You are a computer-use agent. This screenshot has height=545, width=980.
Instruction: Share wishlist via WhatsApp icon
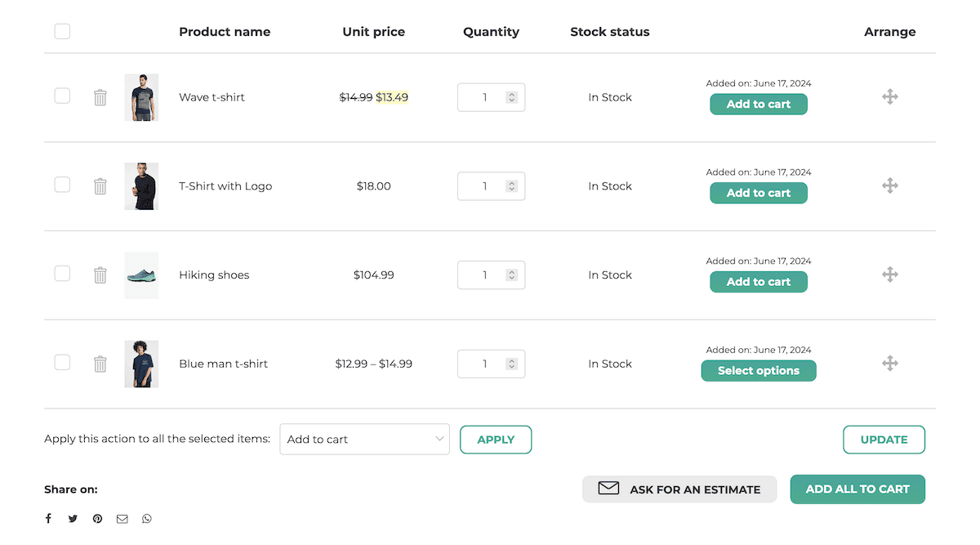147,519
